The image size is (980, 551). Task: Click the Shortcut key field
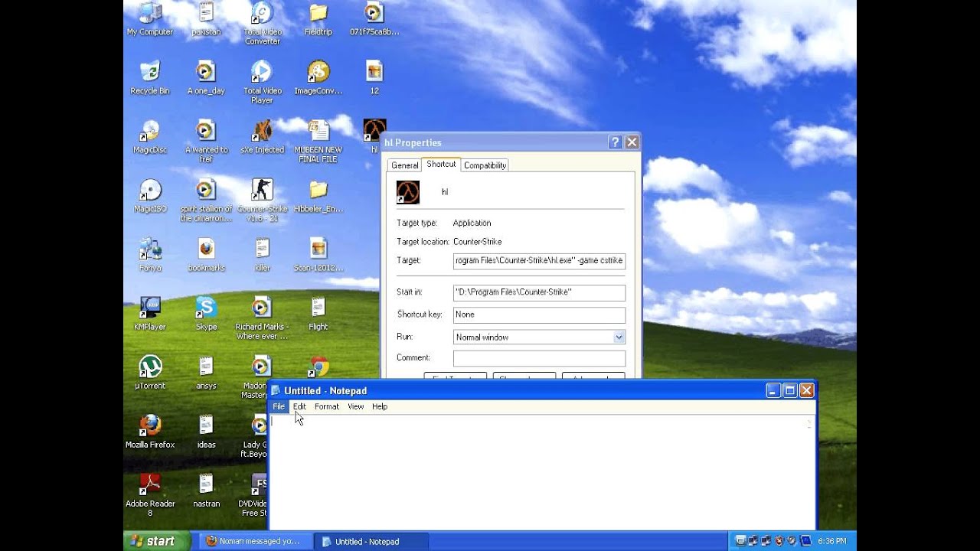[539, 315]
